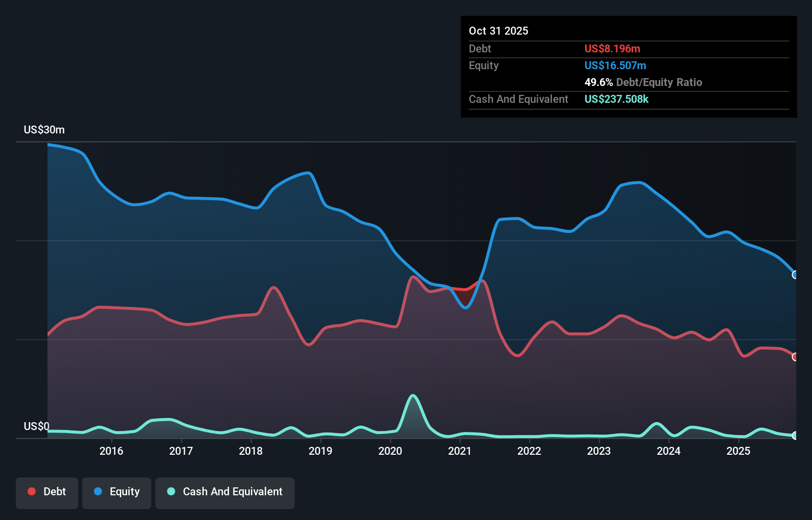This screenshot has width=812, height=520.
Task: Click the Debt row label in tooltip
Action: point(480,48)
